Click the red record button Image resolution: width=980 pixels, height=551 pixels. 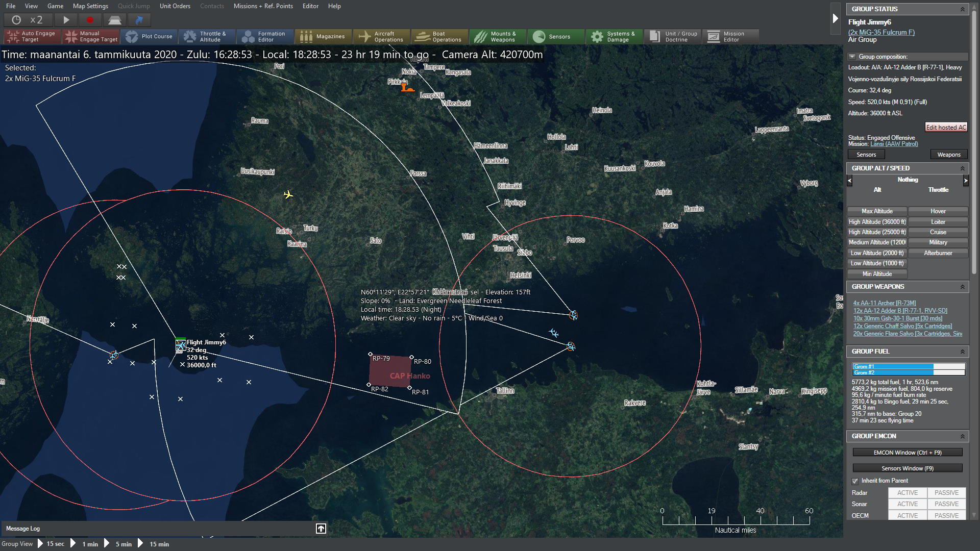pos(90,20)
